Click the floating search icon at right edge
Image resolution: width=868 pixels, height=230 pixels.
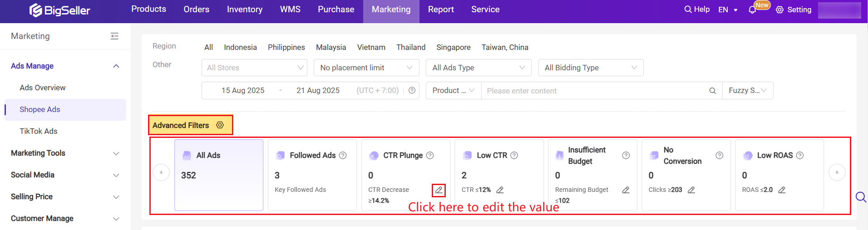[x=861, y=197]
